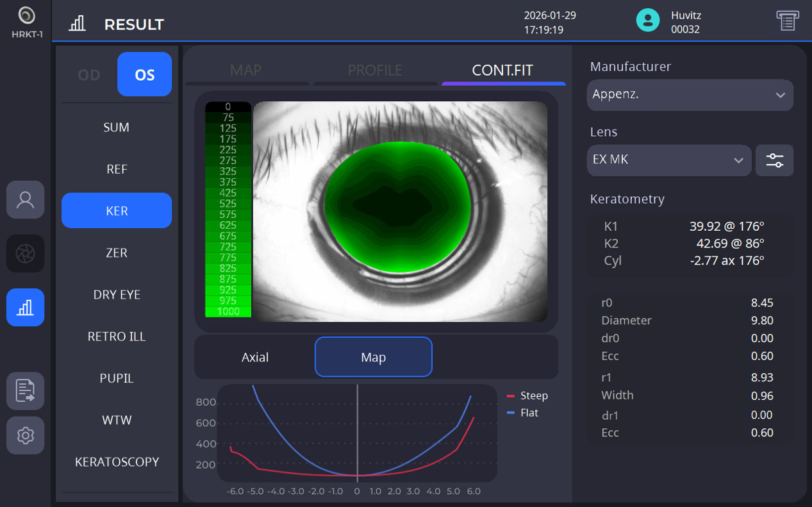Click the clearance profile graph
Screen dimensions: 812x507
[357, 433]
